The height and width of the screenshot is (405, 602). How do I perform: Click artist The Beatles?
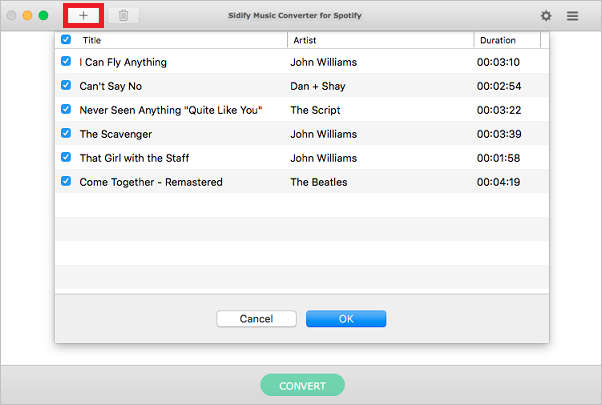319,182
